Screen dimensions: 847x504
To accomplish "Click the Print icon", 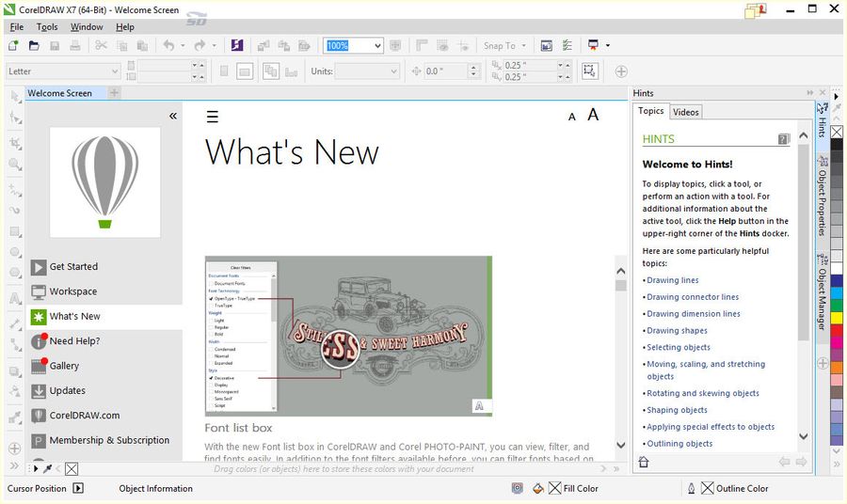I will [x=75, y=46].
